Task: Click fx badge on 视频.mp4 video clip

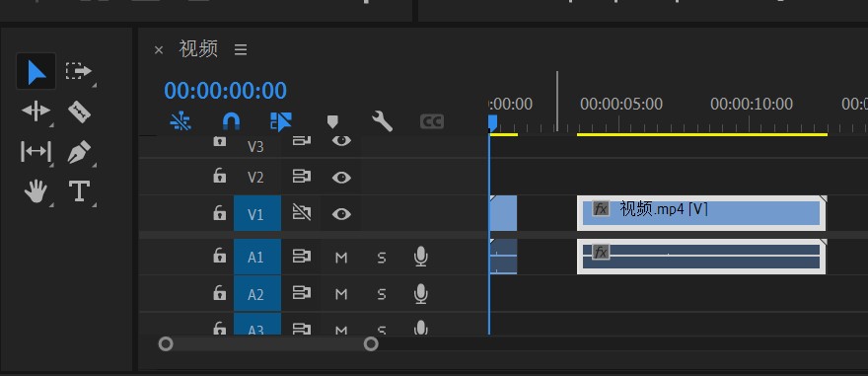Action: 601,209
